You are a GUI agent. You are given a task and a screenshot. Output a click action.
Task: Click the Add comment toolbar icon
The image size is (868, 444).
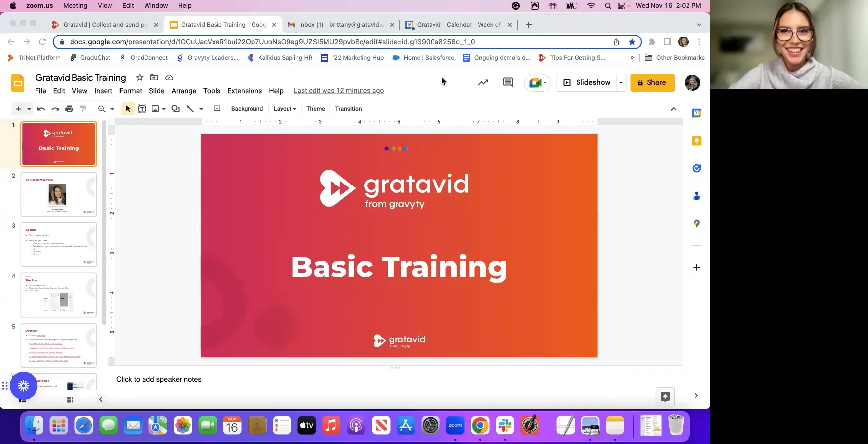(217, 109)
